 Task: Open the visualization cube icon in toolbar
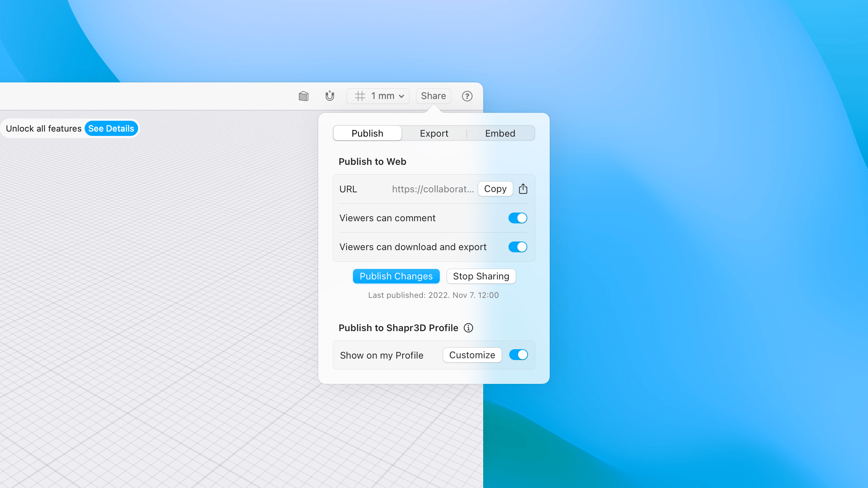303,96
